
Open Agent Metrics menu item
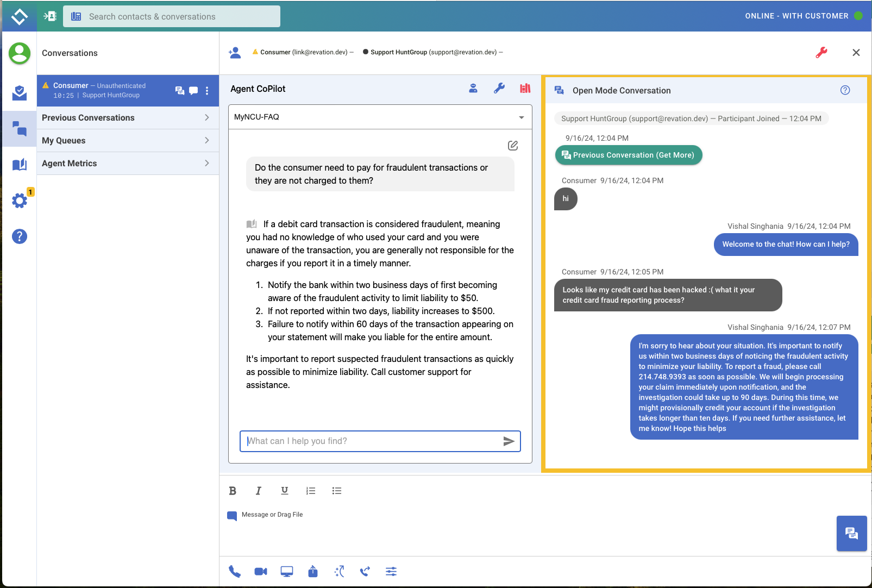pyautogui.click(x=127, y=164)
